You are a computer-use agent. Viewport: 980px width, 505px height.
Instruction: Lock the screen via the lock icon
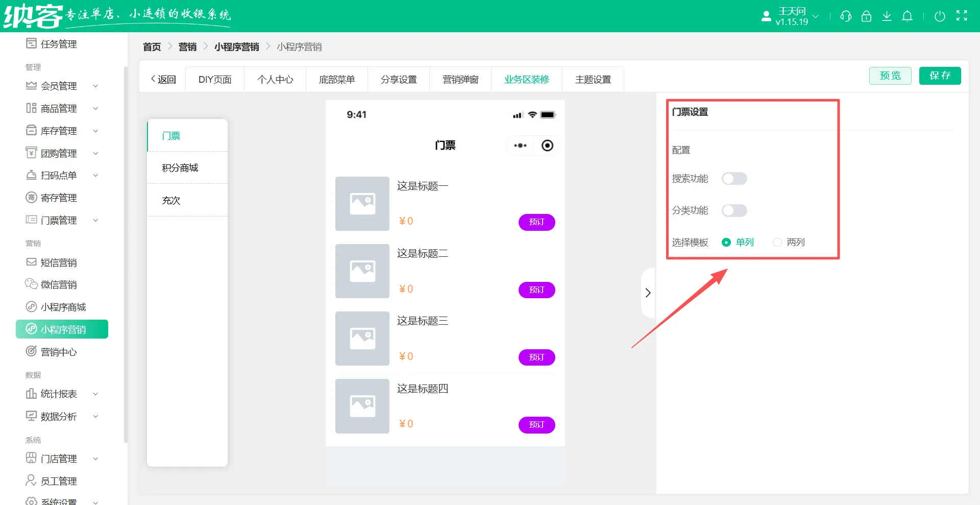tap(866, 16)
